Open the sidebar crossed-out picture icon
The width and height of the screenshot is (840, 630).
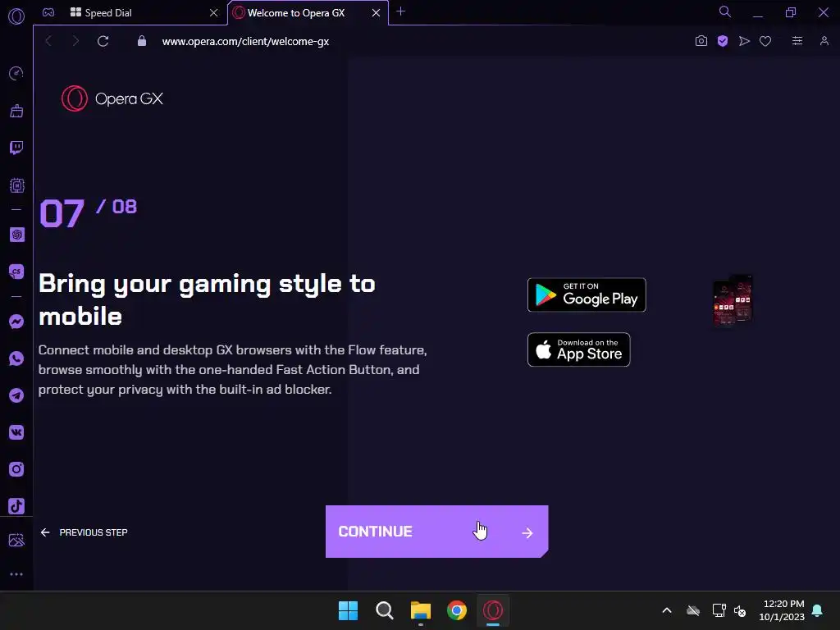pos(16,540)
